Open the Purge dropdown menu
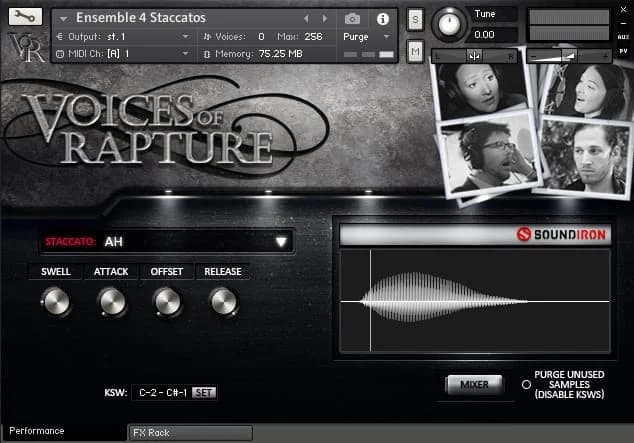This screenshot has width=634, height=443. pos(366,37)
